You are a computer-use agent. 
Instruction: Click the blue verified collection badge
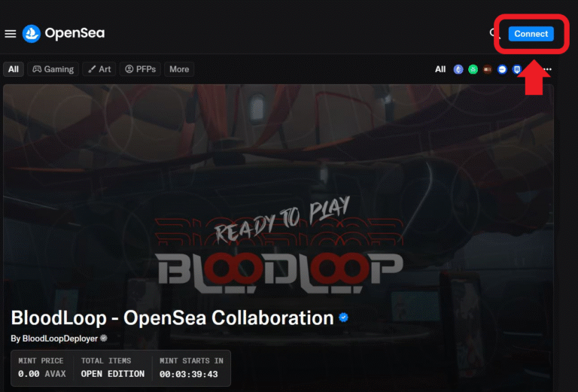[343, 318]
